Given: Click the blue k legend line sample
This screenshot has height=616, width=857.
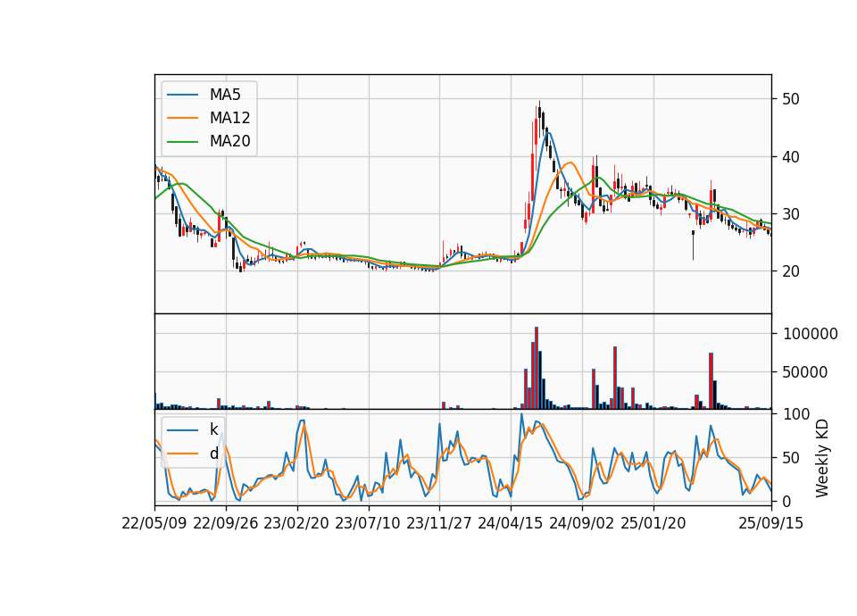Looking at the screenshot, I should click(182, 429).
